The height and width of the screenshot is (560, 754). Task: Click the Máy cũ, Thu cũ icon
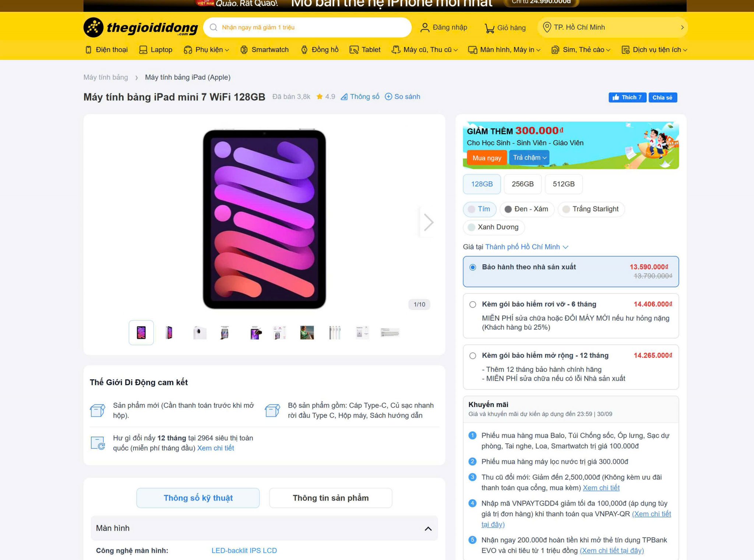point(396,50)
